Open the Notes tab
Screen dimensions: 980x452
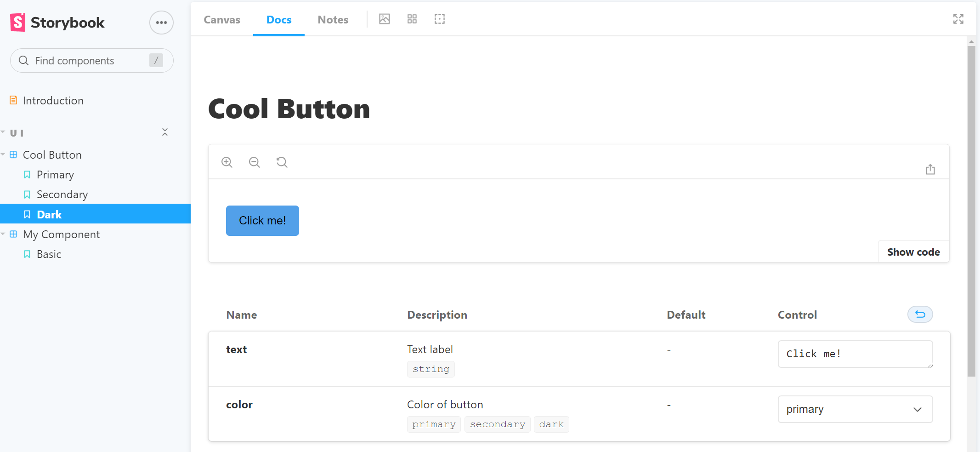pos(333,20)
